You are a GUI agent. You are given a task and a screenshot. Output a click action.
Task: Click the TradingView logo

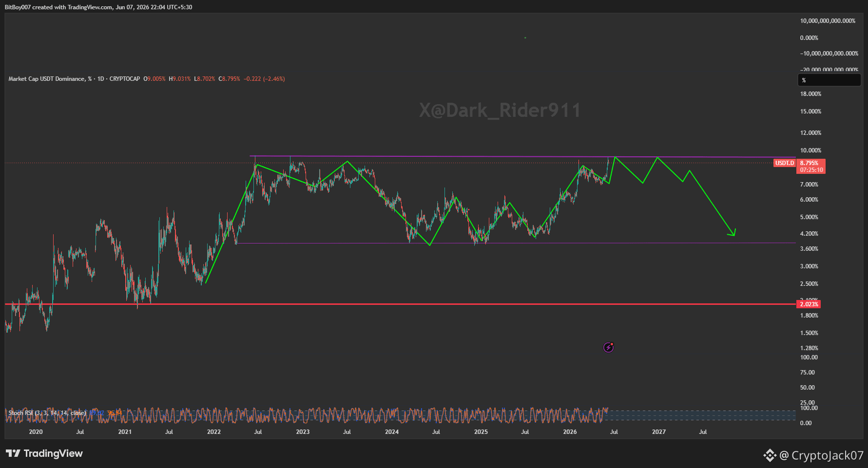[44, 453]
